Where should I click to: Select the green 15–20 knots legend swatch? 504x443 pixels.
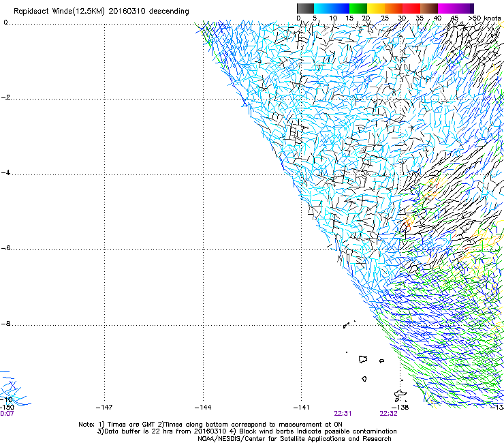(358, 8)
